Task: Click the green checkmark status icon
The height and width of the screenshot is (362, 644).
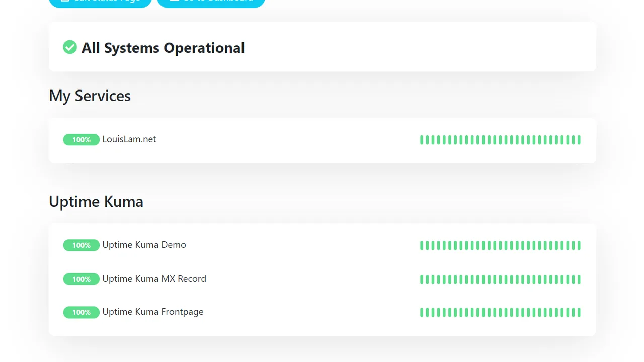Action: pos(70,47)
